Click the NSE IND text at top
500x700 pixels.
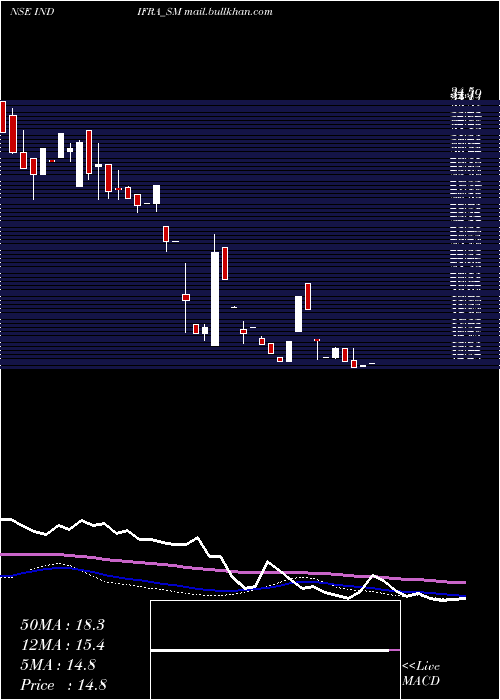tap(32, 12)
